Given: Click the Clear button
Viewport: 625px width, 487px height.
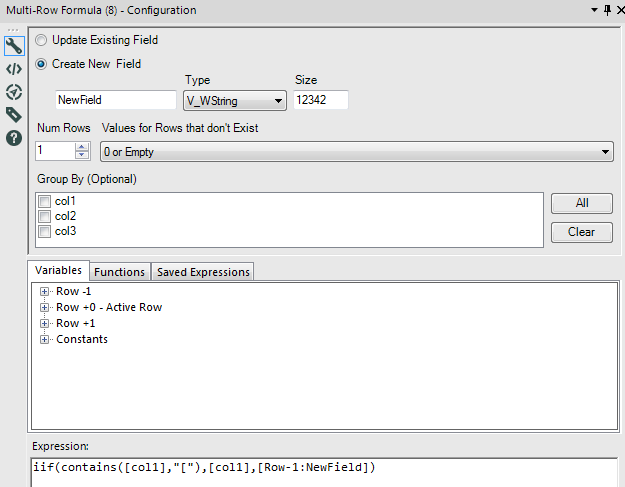Looking at the screenshot, I should click(582, 232).
